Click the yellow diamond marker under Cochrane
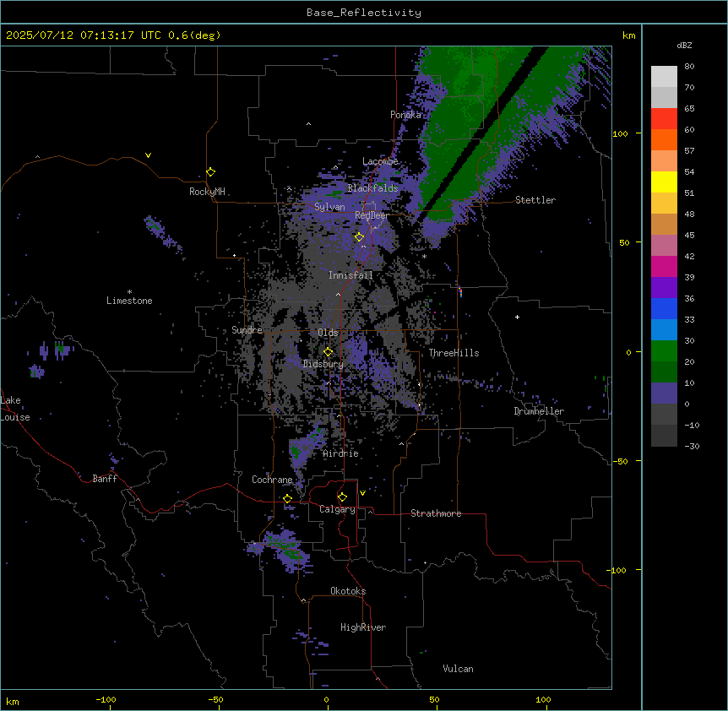 287,498
